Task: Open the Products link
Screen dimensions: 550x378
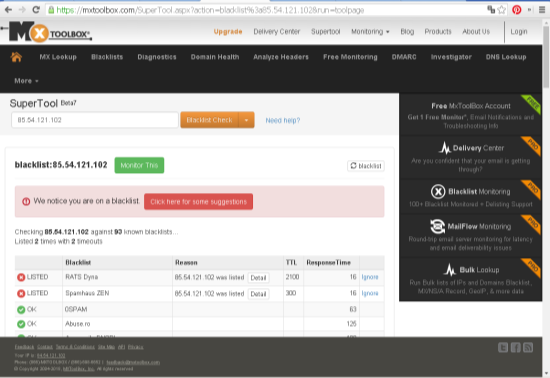Action: click(438, 32)
